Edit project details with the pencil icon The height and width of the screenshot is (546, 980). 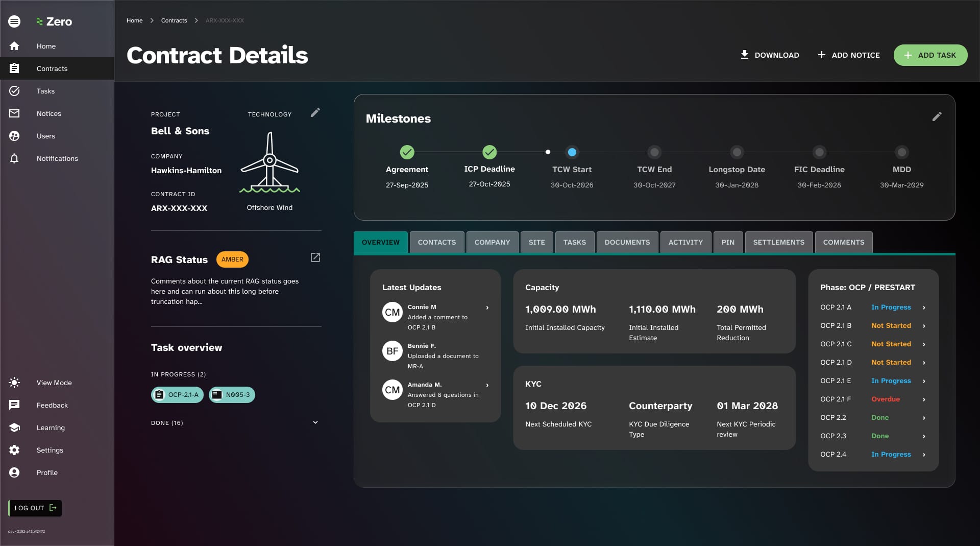pos(315,112)
